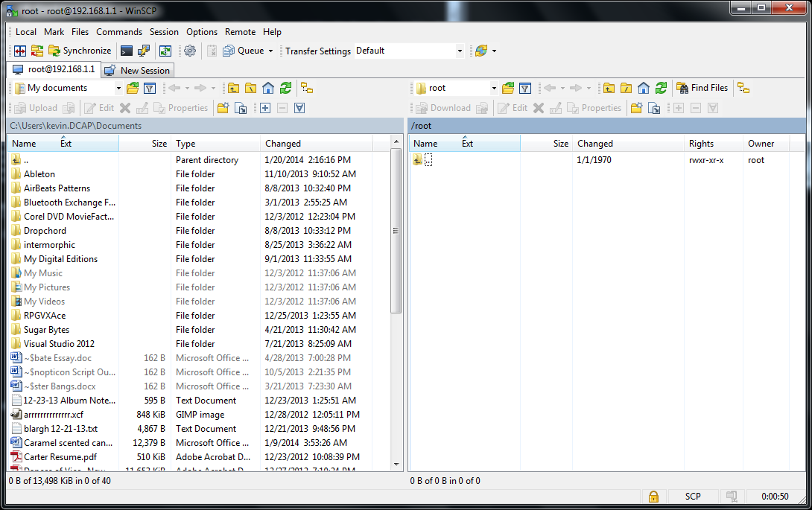Viewport: 812px width, 510px height.
Task: Expand arrow beside the globe session icon
Action: 494,51
